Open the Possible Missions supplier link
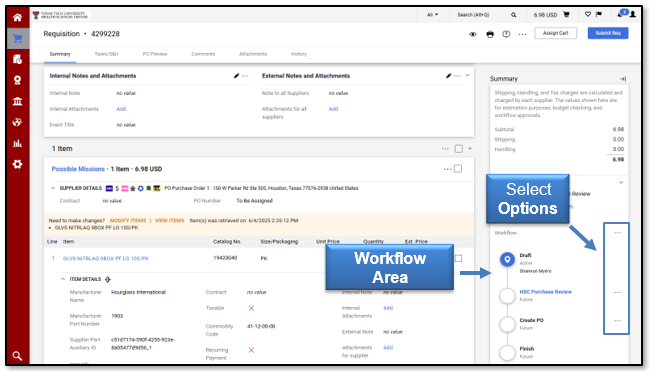This screenshot has width=651, height=371. coord(78,169)
